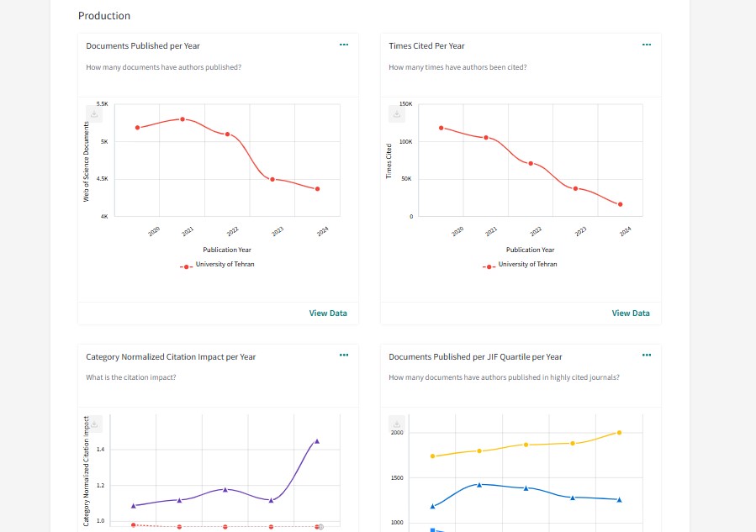Viewport: 756px width, 532px height.
Task: Select the lowest data point in Times Cited chart
Action: click(621, 204)
